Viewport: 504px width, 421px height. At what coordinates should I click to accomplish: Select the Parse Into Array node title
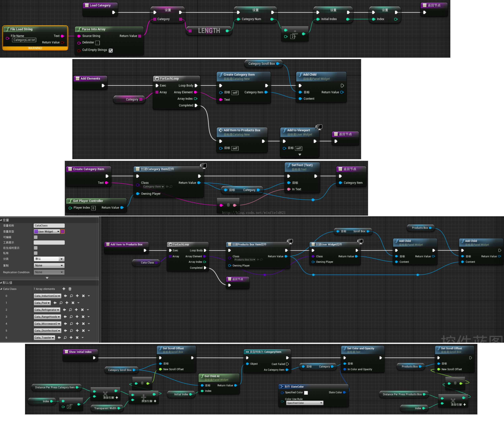click(93, 29)
